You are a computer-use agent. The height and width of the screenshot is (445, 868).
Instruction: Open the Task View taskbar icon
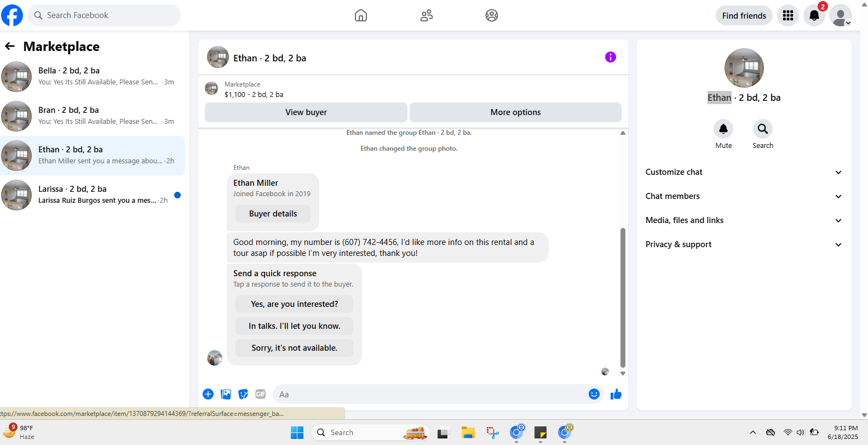[x=443, y=432]
